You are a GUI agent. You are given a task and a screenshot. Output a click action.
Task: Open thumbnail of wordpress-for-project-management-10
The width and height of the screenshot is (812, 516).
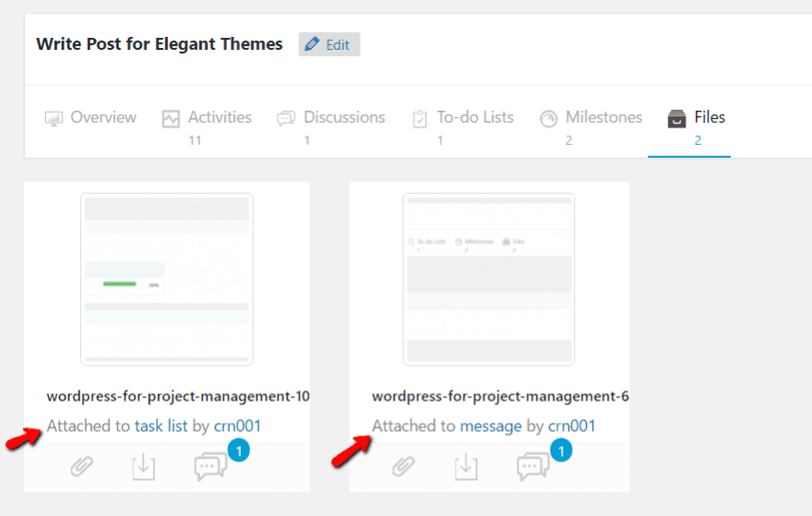pos(167,279)
